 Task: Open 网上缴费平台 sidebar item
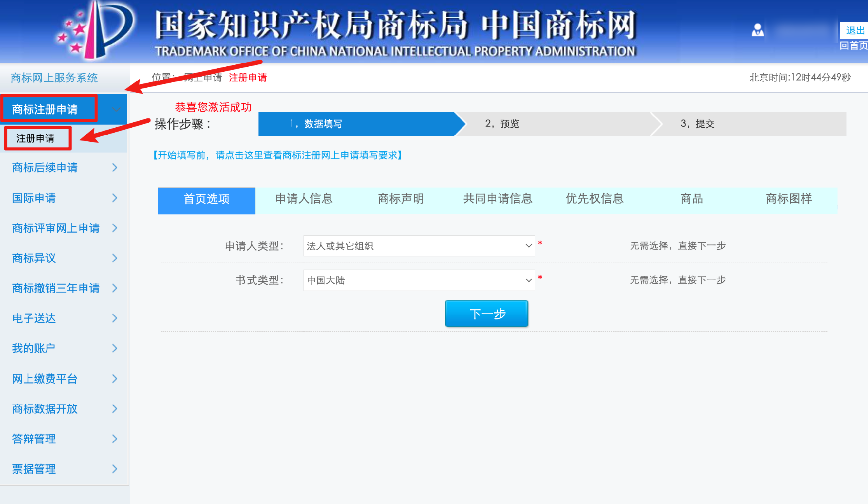pos(45,379)
